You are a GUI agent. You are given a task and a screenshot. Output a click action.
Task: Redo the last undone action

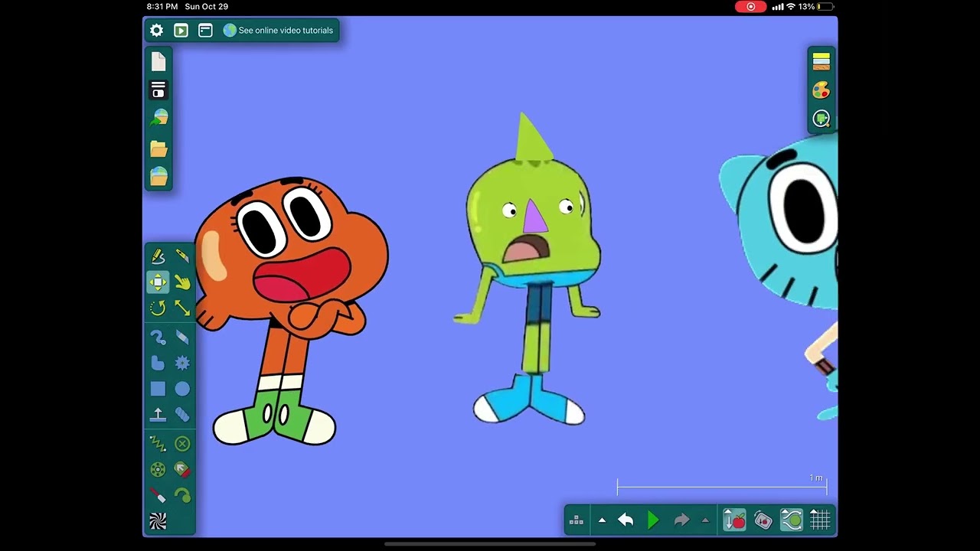point(681,521)
